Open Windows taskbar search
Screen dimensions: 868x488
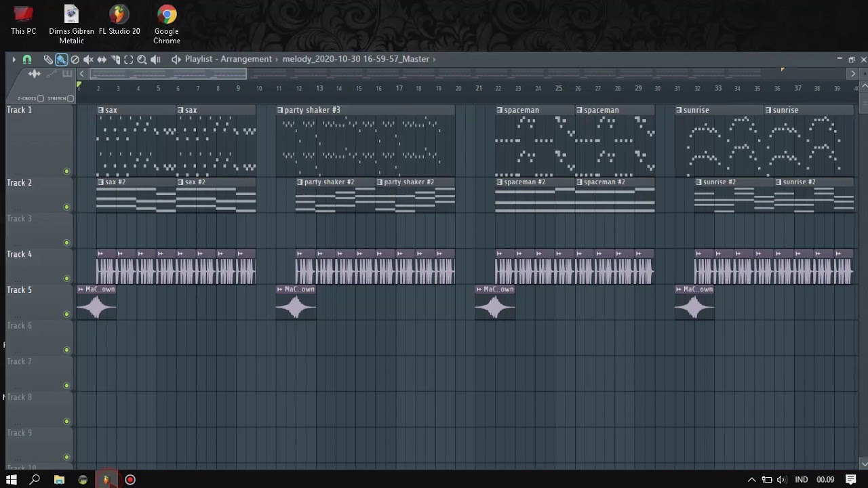coord(35,480)
